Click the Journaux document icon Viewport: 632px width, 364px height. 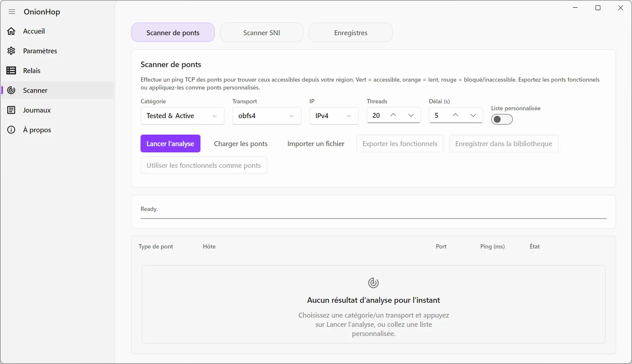[11, 110]
